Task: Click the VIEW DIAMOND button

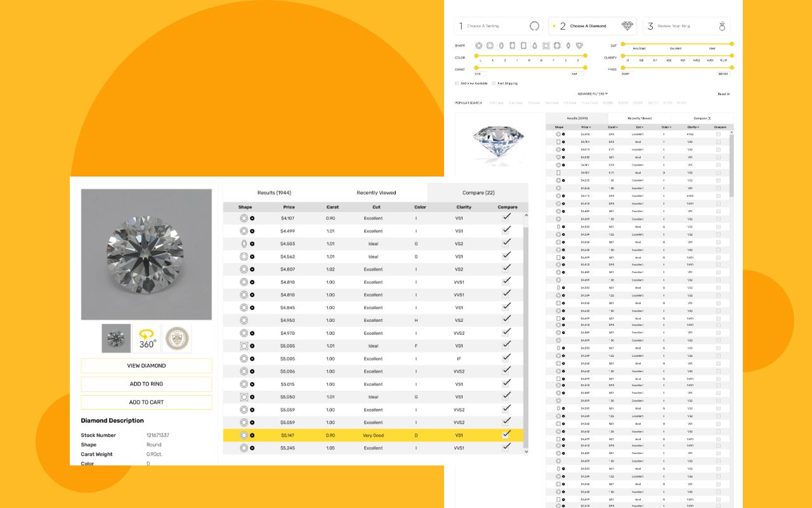Action: 147,366
